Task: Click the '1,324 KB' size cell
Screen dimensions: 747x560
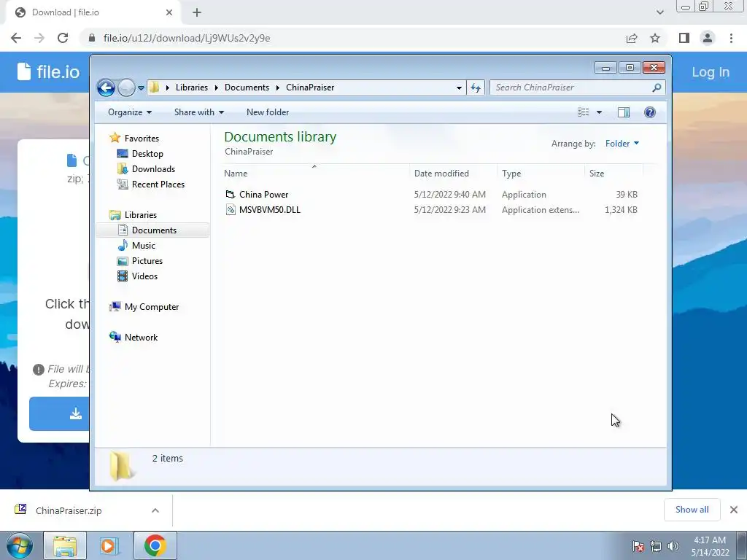Action: [621, 209]
